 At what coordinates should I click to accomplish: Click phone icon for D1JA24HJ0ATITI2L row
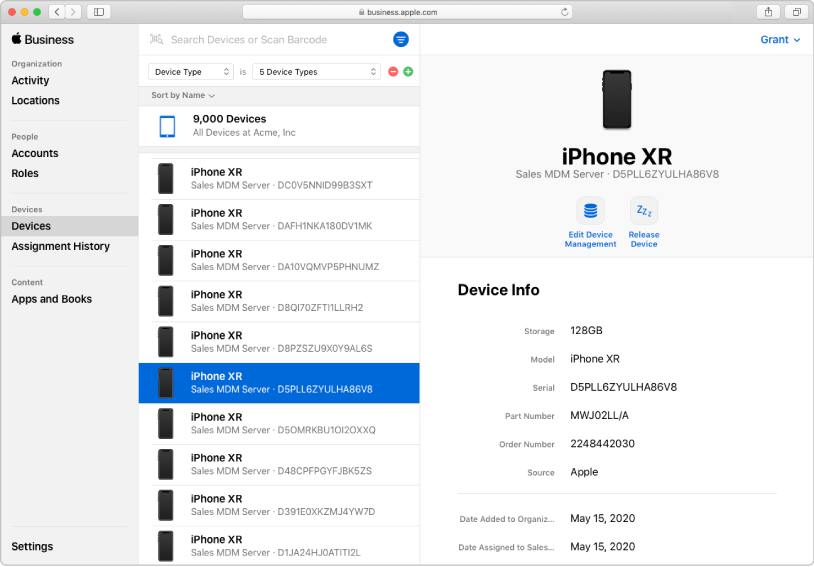166,546
